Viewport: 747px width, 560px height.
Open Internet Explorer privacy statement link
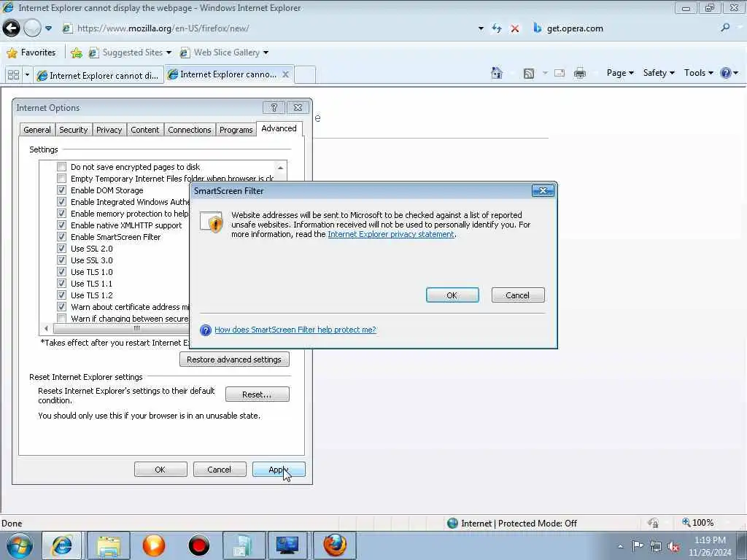pyautogui.click(x=391, y=234)
